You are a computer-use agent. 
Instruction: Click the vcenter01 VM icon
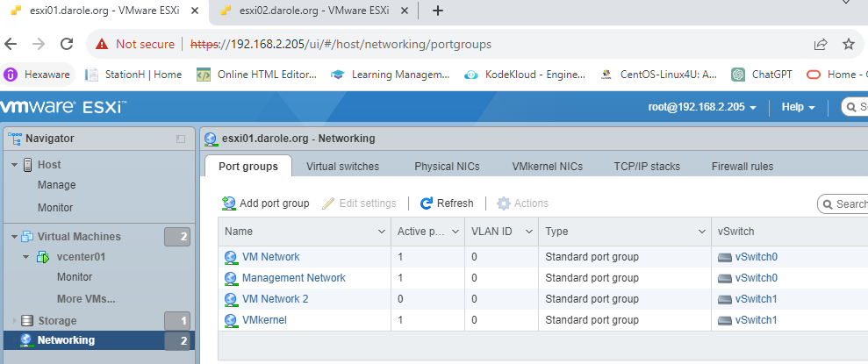[43, 257]
